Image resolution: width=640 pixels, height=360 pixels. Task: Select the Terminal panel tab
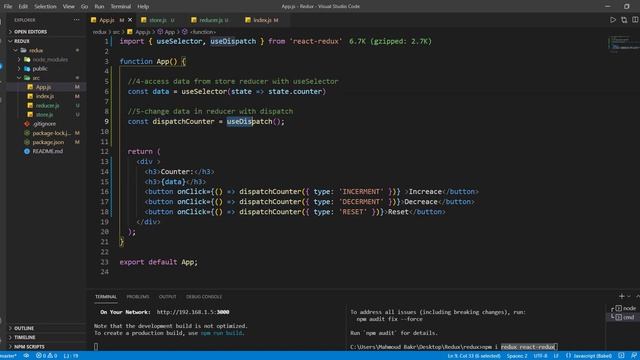[106, 297]
